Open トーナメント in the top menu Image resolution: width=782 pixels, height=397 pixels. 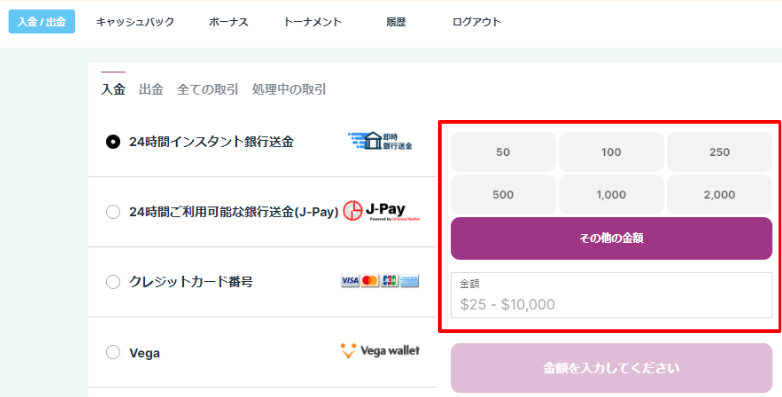pos(313,22)
